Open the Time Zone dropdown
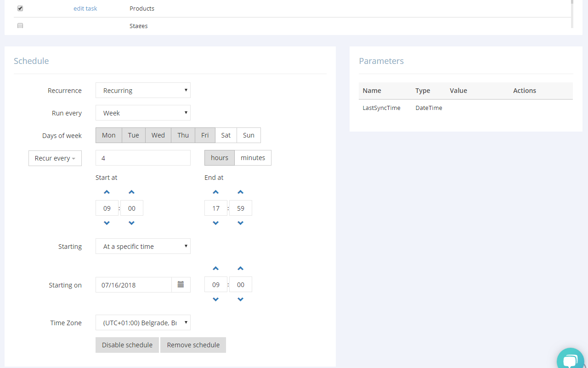 (143, 323)
